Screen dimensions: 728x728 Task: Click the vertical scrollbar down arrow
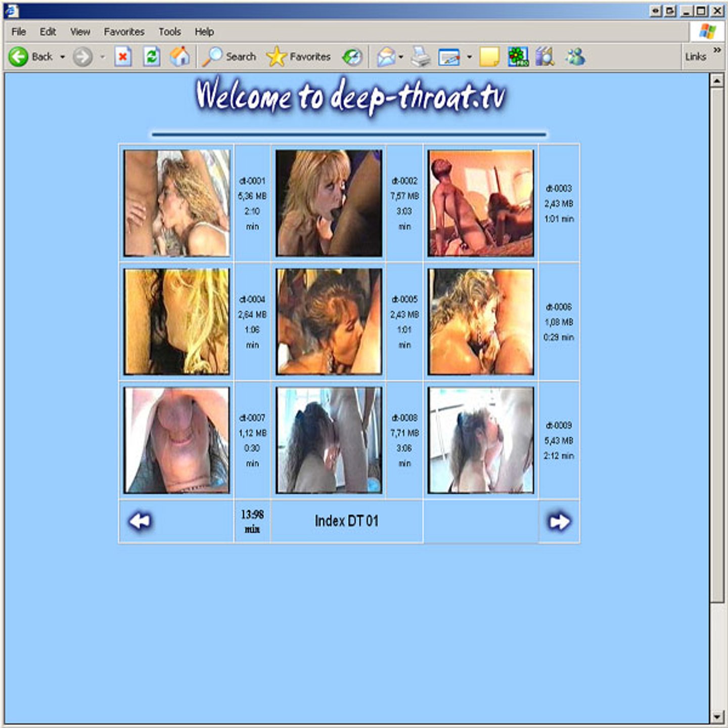point(717,717)
